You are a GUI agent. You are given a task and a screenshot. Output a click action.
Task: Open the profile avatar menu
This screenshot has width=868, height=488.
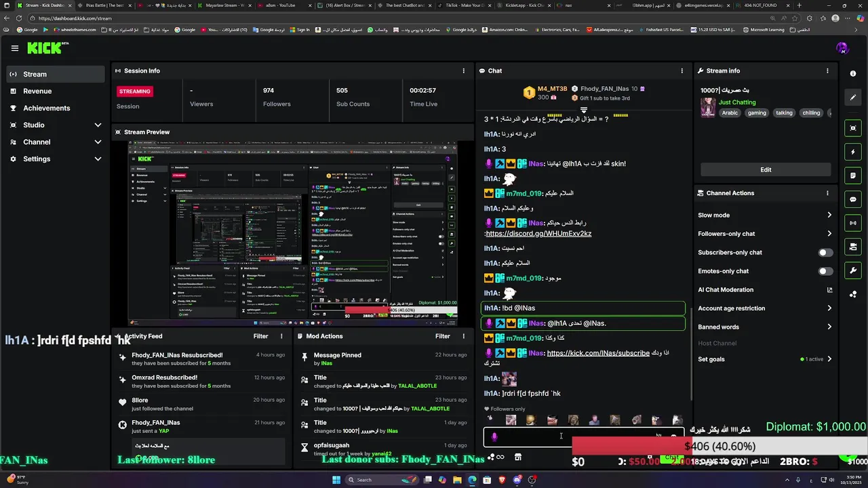(x=842, y=48)
